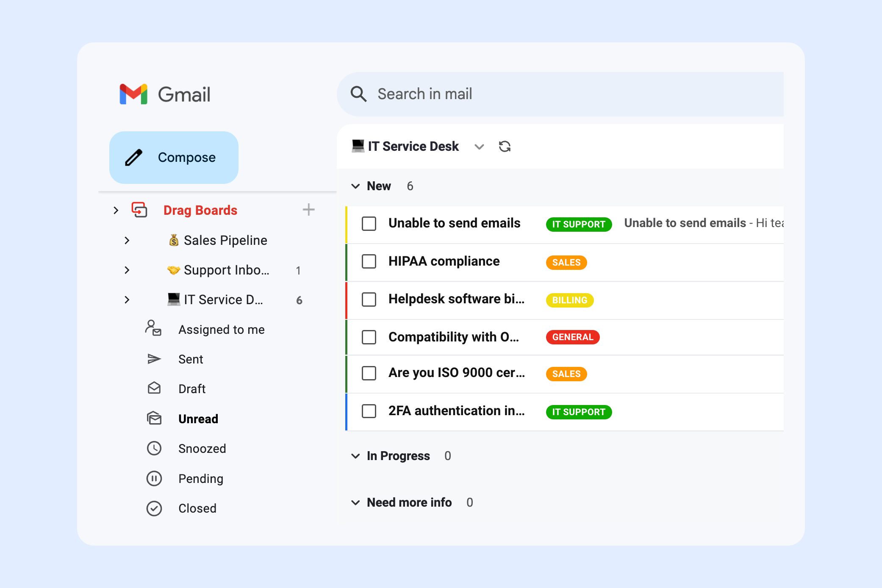The height and width of the screenshot is (588, 882).
Task: Click email preview snippet 'Unable to send emails - Hi tea'
Action: pyautogui.click(x=704, y=223)
